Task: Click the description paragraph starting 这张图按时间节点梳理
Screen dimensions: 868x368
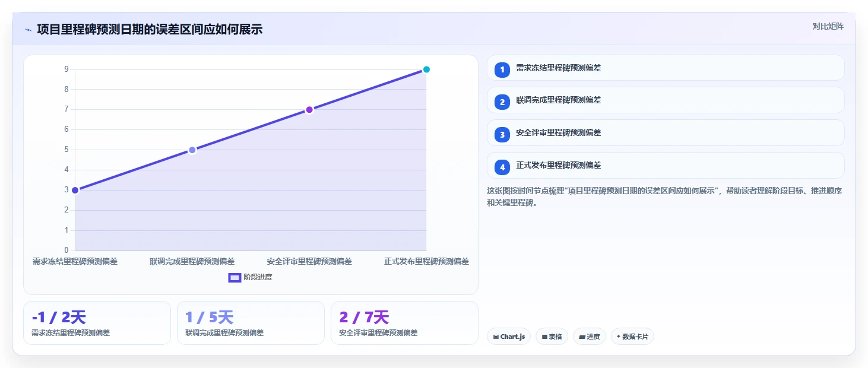Action: click(x=664, y=196)
